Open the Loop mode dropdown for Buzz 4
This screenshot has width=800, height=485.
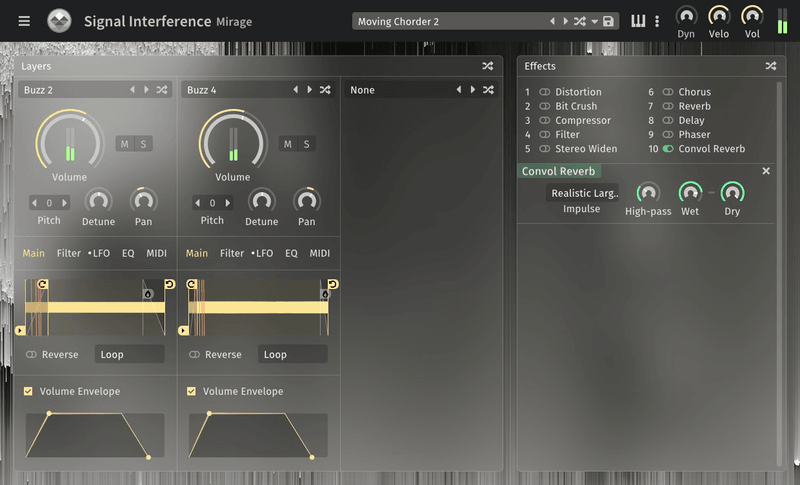point(292,354)
